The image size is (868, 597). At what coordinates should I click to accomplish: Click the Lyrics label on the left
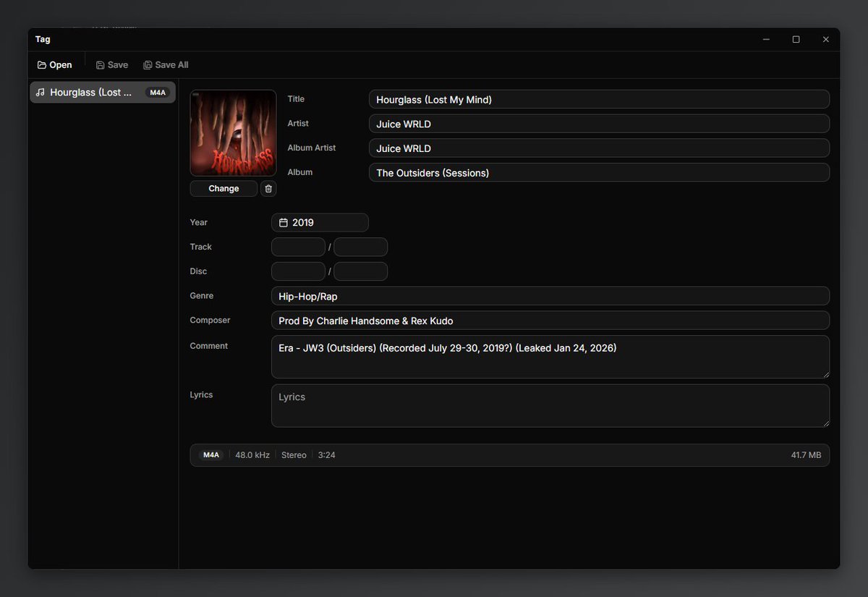201,395
